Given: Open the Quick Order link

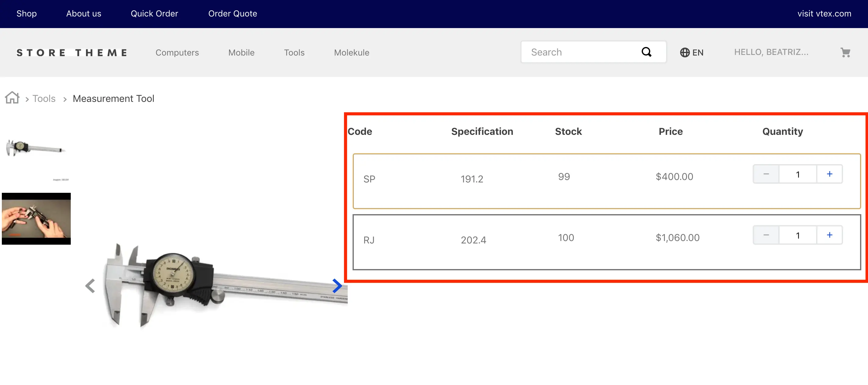Looking at the screenshot, I should pos(154,13).
